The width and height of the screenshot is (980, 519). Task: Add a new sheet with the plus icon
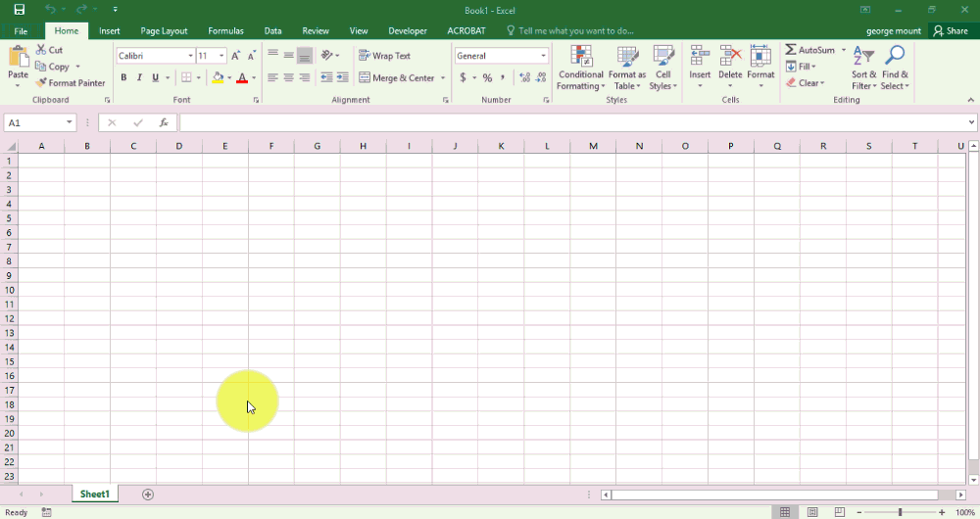click(148, 495)
